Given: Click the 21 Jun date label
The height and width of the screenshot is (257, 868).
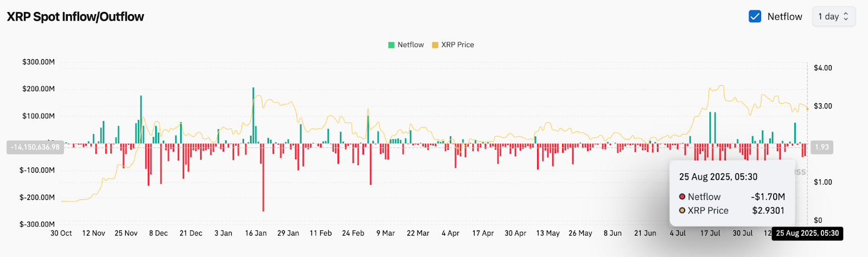Looking at the screenshot, I should pyautogui.click(x=645, y=233).
